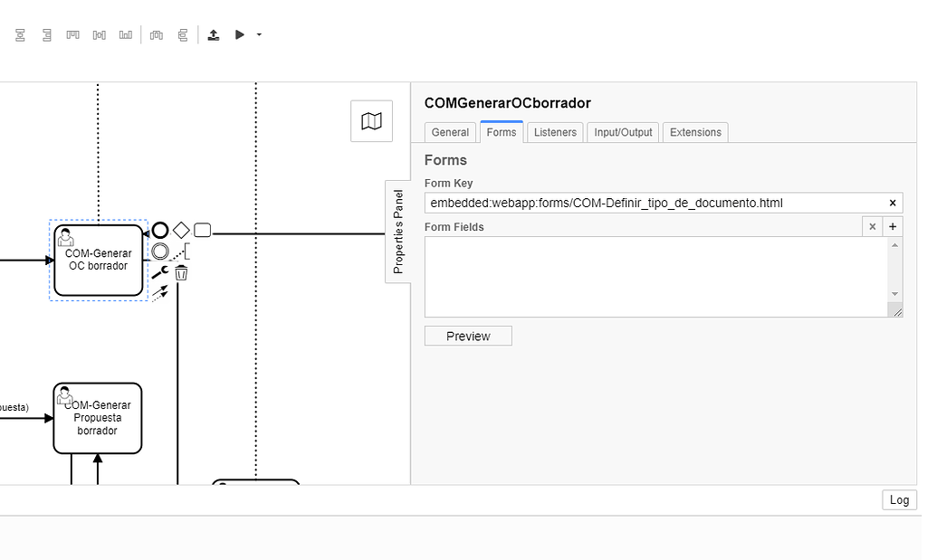Deploy the diagram using the upload icon

point(214,34)
